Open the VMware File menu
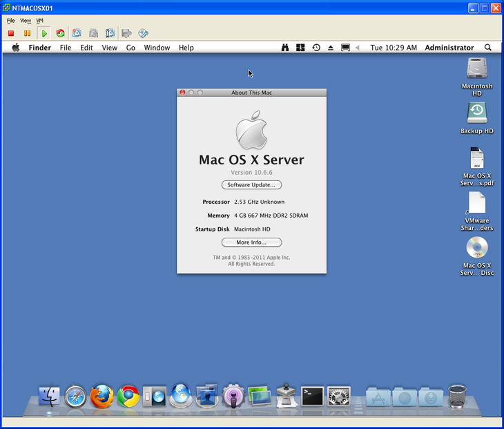The height and width of the screenshot is (429, 504). [10, 21]
